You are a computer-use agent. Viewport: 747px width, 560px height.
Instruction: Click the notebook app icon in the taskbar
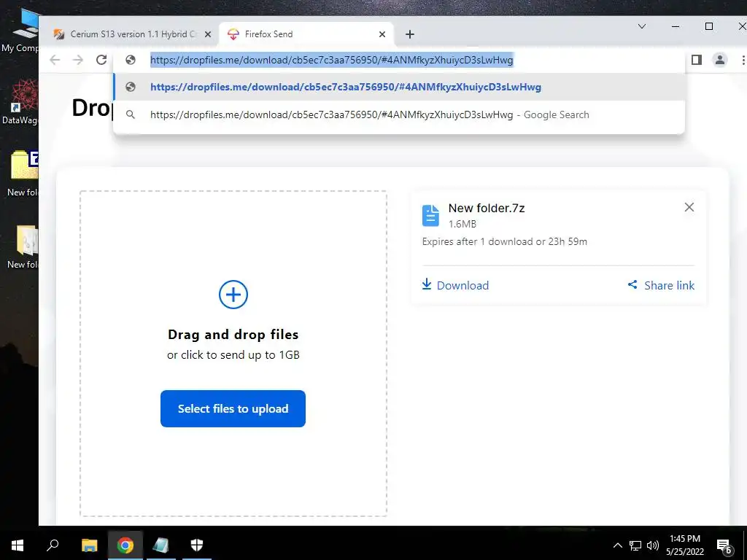click(x=161, y=545)
